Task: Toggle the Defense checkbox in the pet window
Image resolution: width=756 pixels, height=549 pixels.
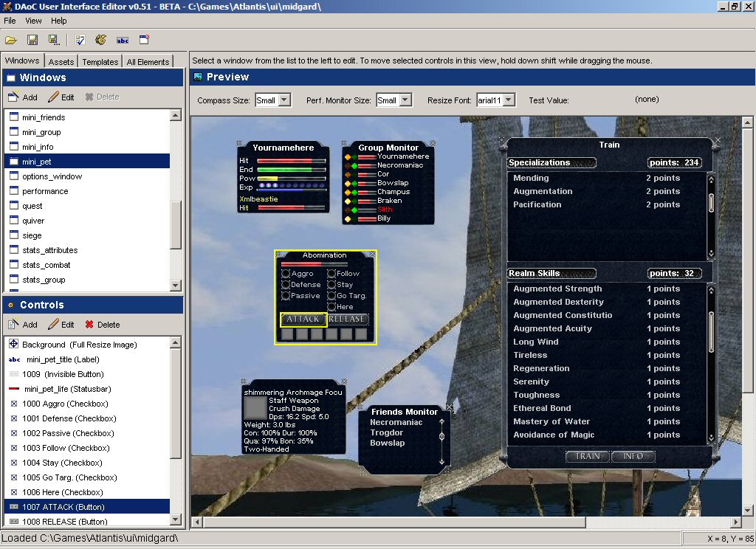Action: tap(286, 285)
